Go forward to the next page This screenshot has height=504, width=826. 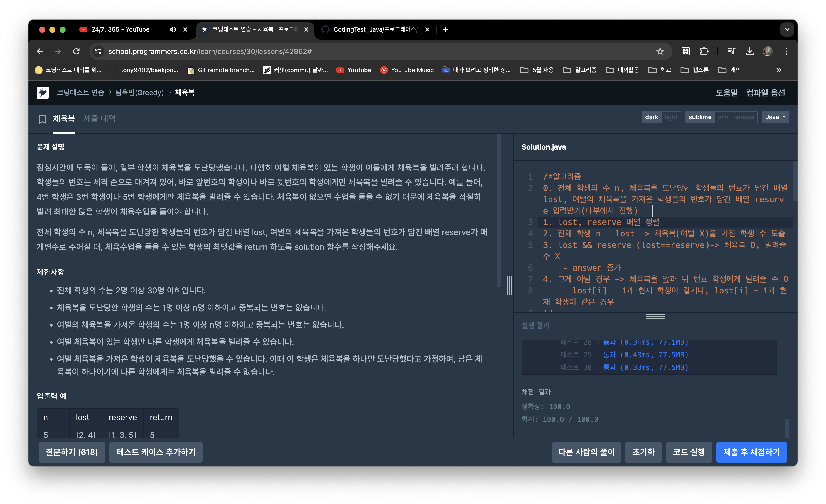click(x=58, y=51)
